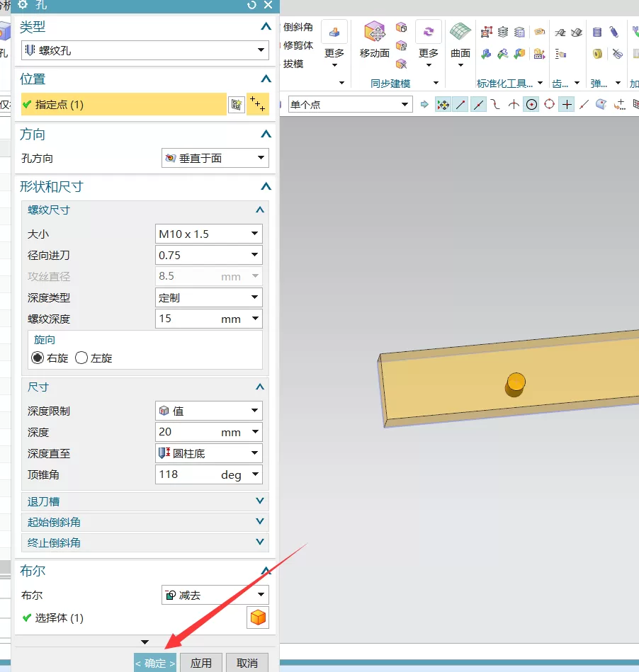This screenshot has height=672, width=639.
Task: Click the small triangle above the 确定 button
Action: (x=145, y=642)
